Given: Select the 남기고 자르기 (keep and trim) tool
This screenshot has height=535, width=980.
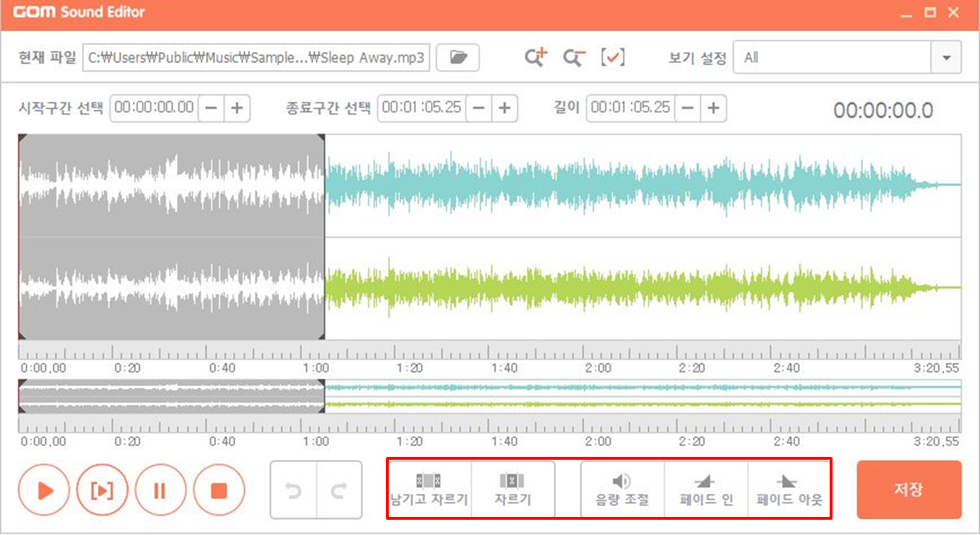Looking at the screenshot, I should pyautogui.click(x=430, y=489).
